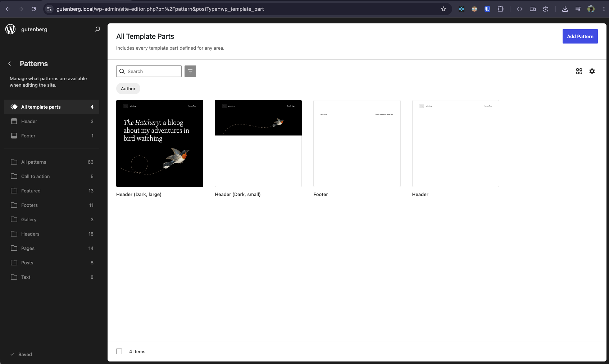Open the Call to action category
The image size is (609, 364).
coord(51,176)
